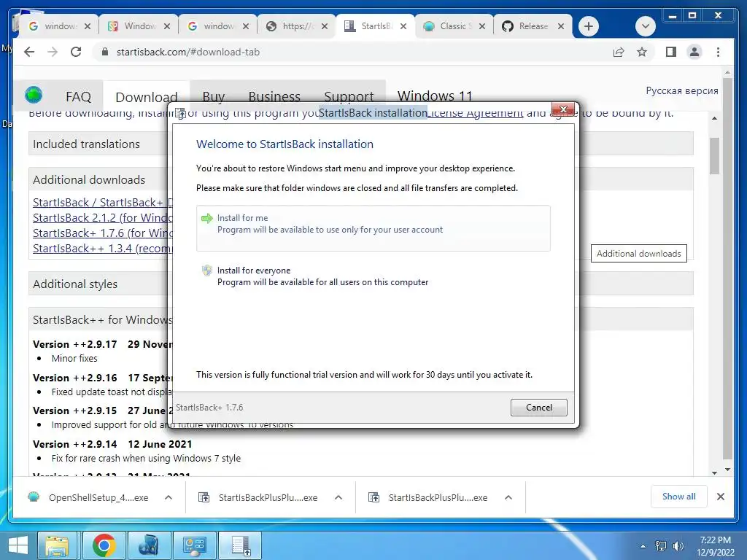Viewport: 747px width, 560px height.
Task: Click the installer title bar icon
Action: (181, 113)
